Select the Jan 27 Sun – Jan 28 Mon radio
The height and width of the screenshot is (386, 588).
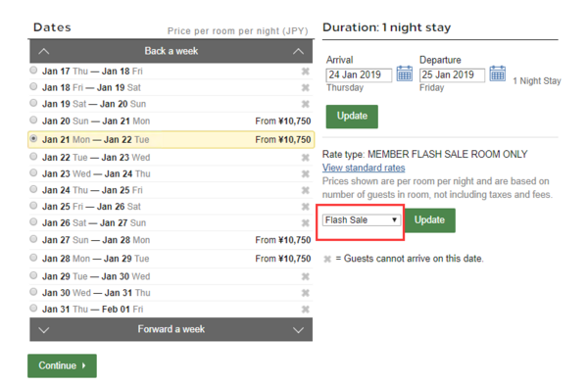pos(33,239)
